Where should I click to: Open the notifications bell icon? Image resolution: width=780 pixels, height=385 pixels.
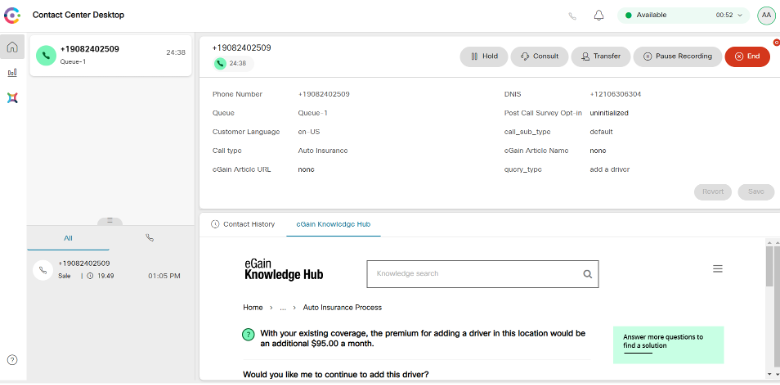click(599, 15)
